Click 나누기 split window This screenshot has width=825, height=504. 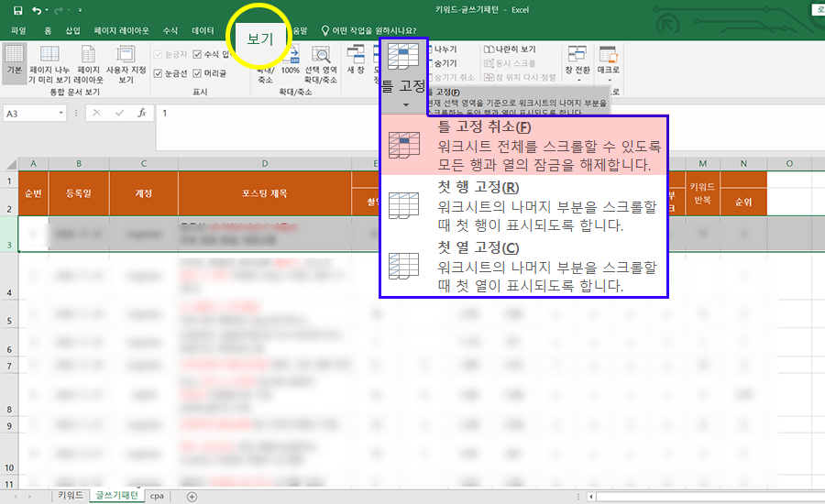[445, 49]
